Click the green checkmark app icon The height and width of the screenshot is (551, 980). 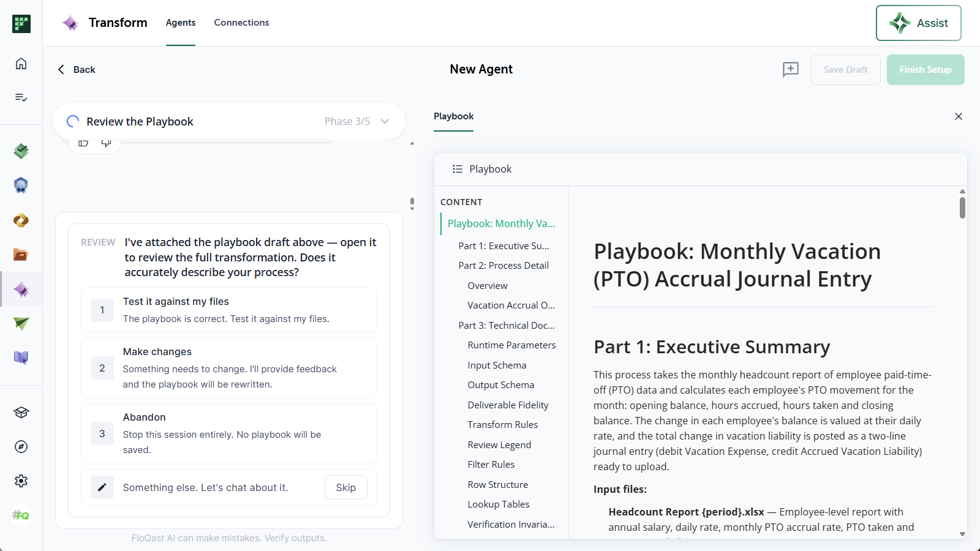coord(21,151)
